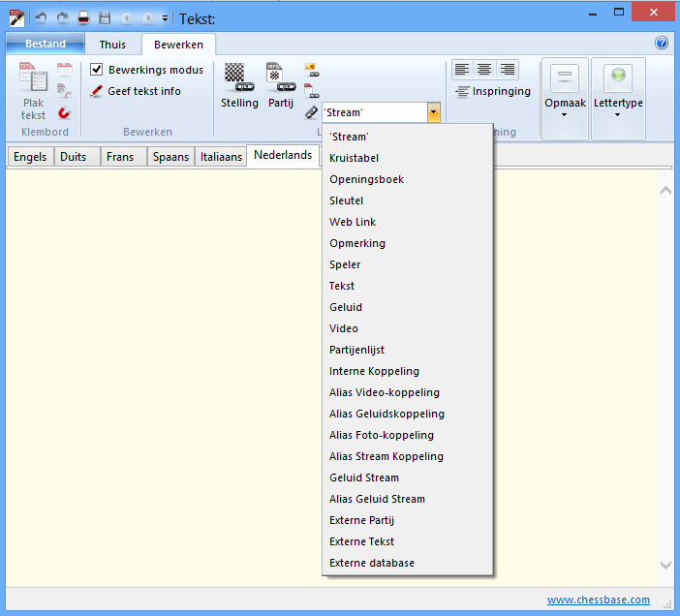Click the scroll up arrow in text area
This screenshot has width=680, height=616.
[665, 190]
